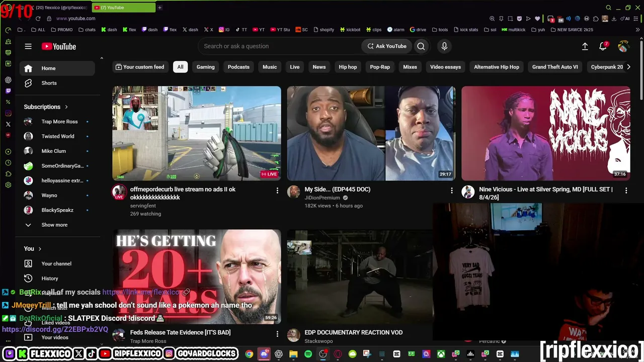
Task: Open the browser easy setup menu
Action: pyautogui.click(x=637, y=19)
